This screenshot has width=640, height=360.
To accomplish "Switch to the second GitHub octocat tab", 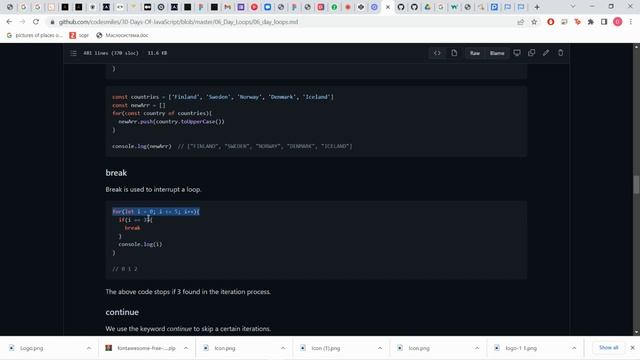I will (414, 7).
